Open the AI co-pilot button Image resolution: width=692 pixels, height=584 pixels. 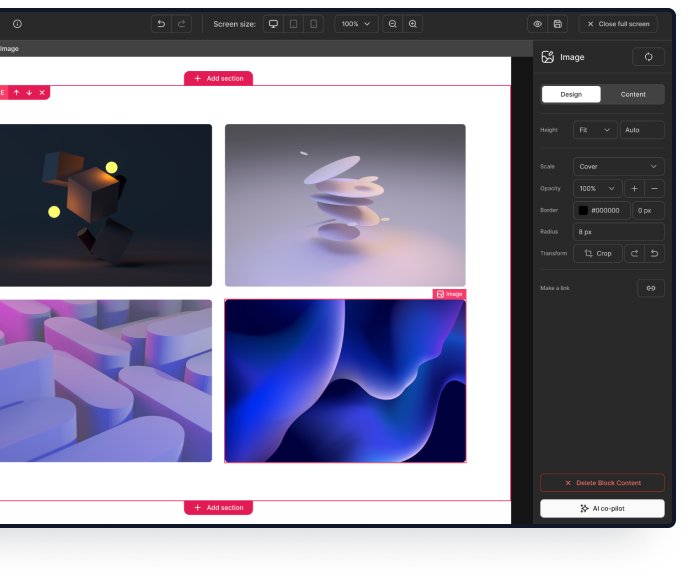click(602, 509)
